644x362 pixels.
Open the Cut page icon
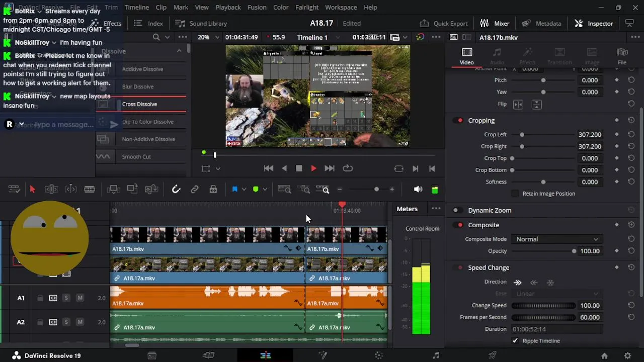(208, 355)
